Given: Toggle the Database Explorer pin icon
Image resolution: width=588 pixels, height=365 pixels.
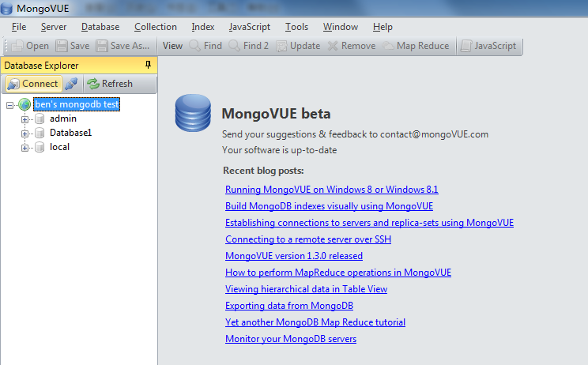Looking at the screenshot, I should pos(148,65).
